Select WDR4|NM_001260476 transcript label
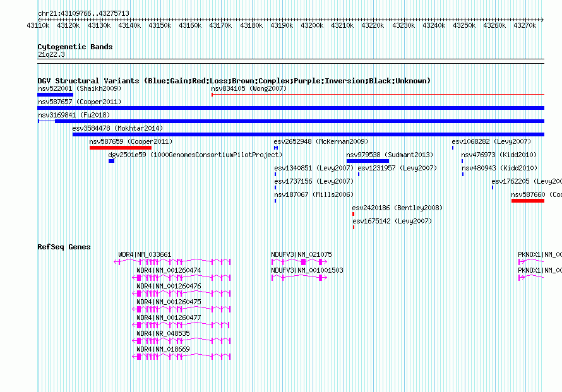 169,286
